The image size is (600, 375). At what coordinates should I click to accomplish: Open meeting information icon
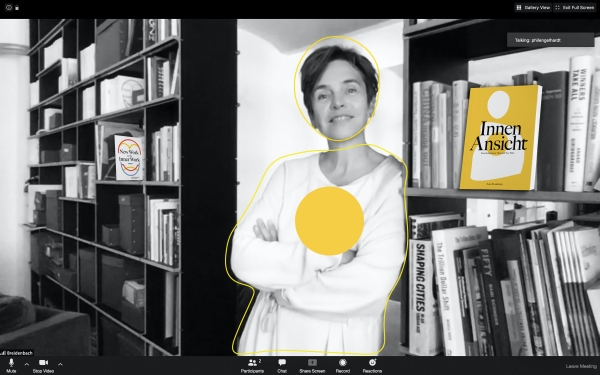pyautogui.click(x=9, y=7)
